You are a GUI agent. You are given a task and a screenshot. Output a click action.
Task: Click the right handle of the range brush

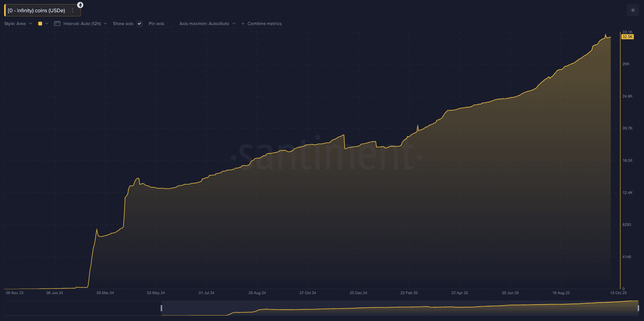[638, 308]
